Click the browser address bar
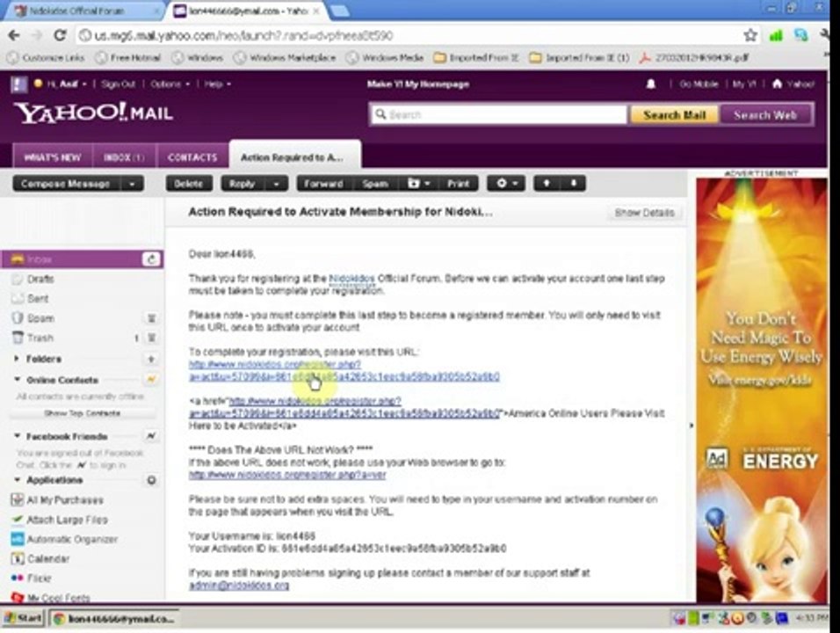Image resolution: width=840 pixels, height=633 pixels. [407, 36]
